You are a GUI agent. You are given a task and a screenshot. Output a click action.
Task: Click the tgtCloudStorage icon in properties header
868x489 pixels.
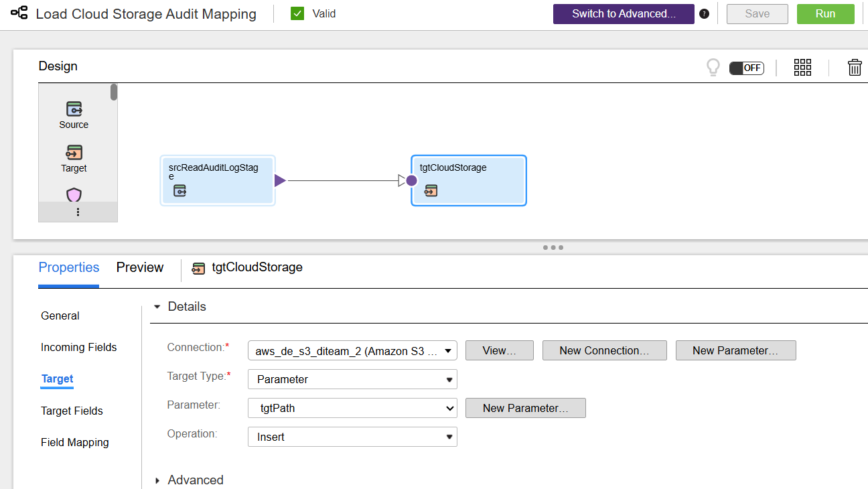(198, 269)
